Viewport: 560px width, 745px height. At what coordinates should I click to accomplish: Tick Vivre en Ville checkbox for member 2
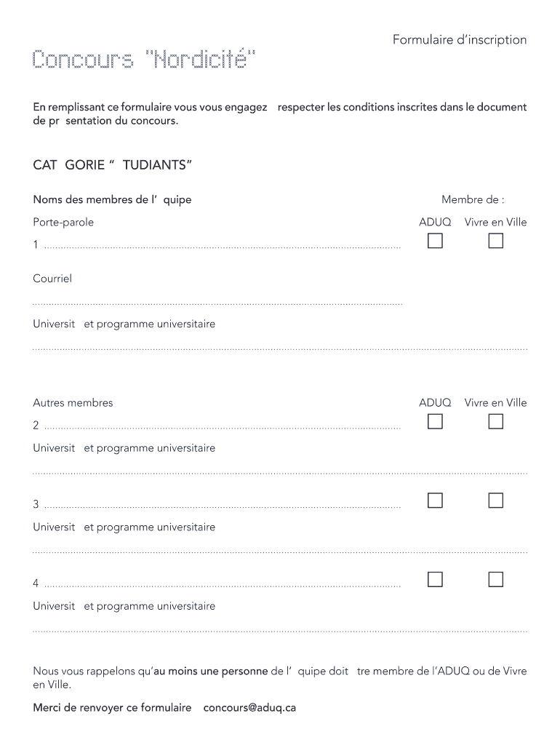[x=495, y=421]
